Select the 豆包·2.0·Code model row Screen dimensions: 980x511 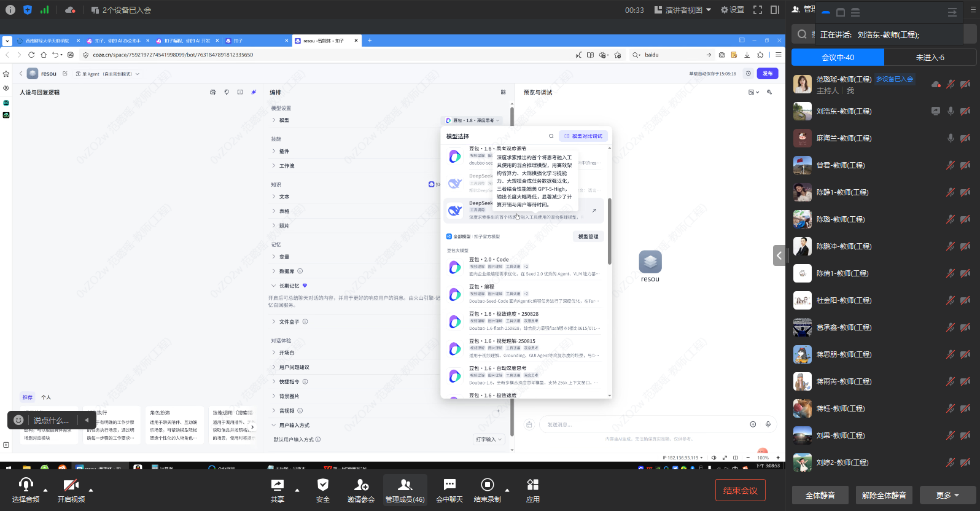point(523,267)
